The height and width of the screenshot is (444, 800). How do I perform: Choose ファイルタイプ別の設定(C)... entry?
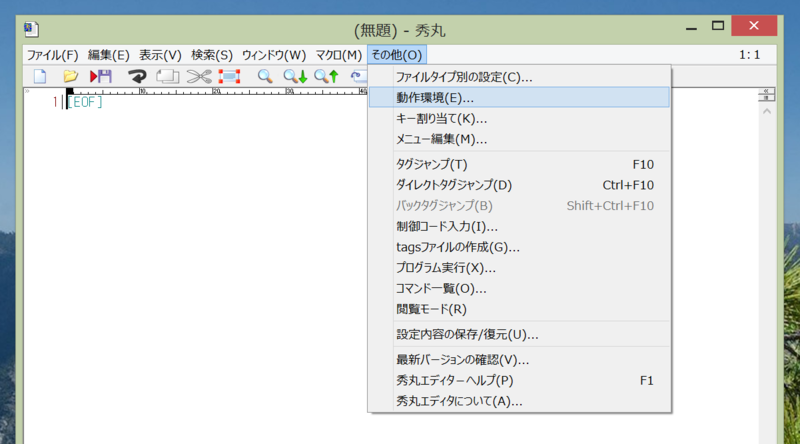coord(519,77)
